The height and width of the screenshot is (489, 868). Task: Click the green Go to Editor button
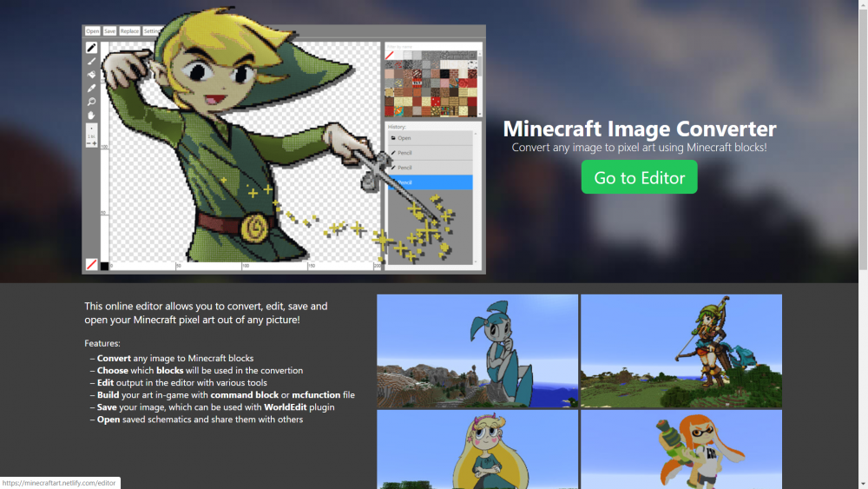tap(639, 177)
